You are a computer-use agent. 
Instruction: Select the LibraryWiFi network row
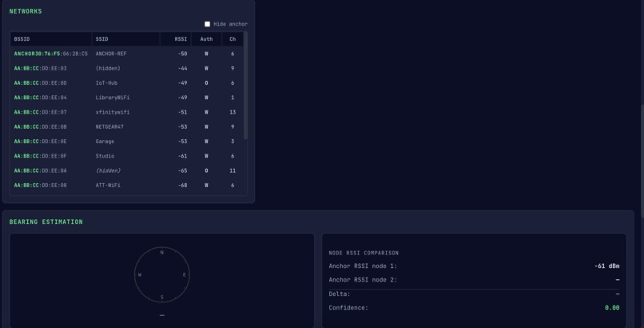click(127, 98)
